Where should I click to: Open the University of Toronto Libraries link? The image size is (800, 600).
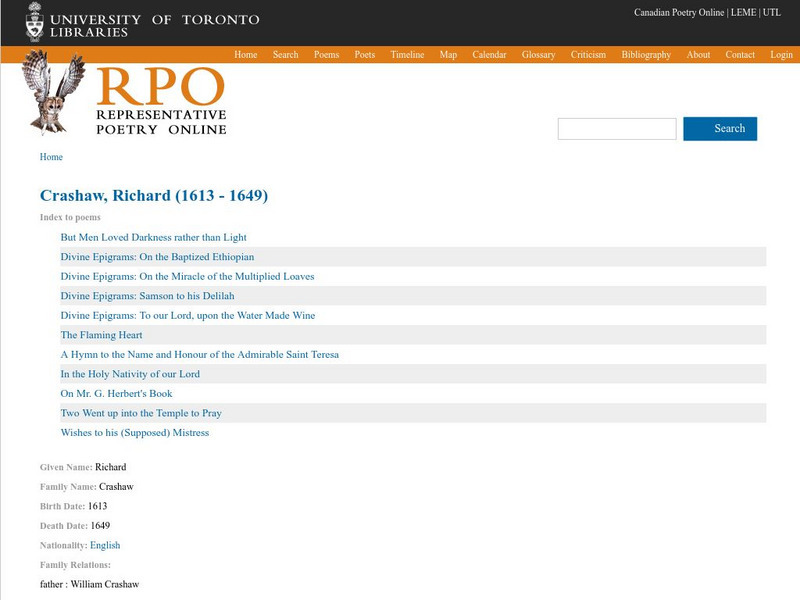(155, 26)
